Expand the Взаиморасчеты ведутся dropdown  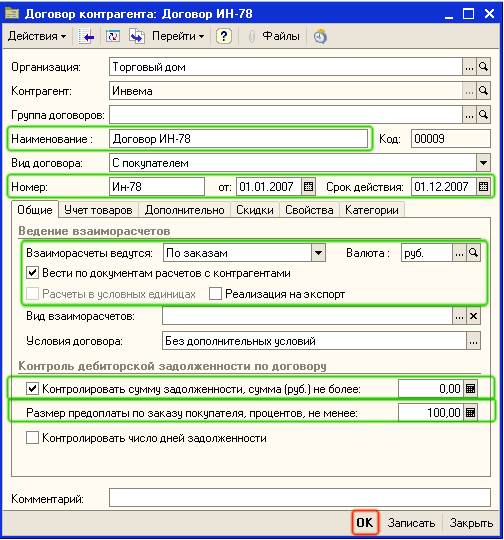318,253
